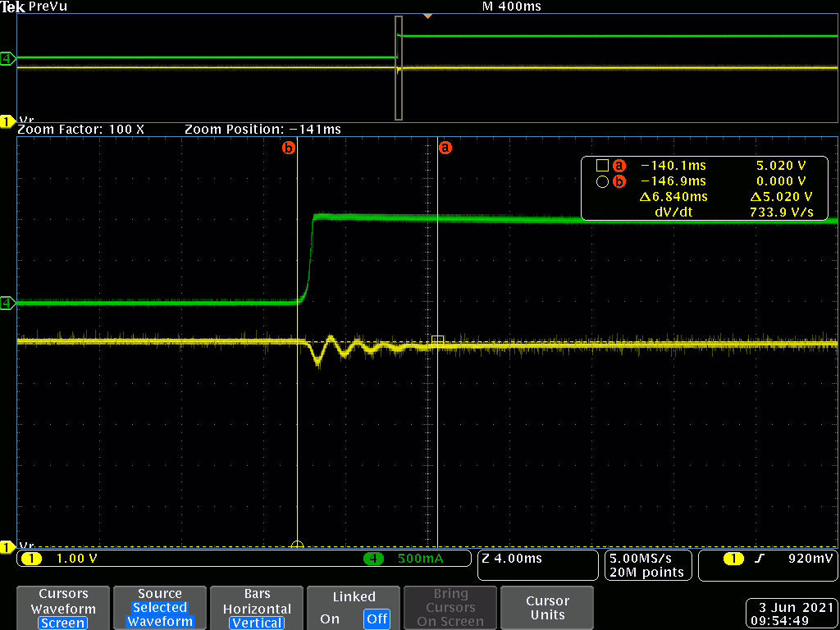The height and width of the screenshot is (630, 840).
Task: Click the zoom box in the overview waveform
Action: 398,68
